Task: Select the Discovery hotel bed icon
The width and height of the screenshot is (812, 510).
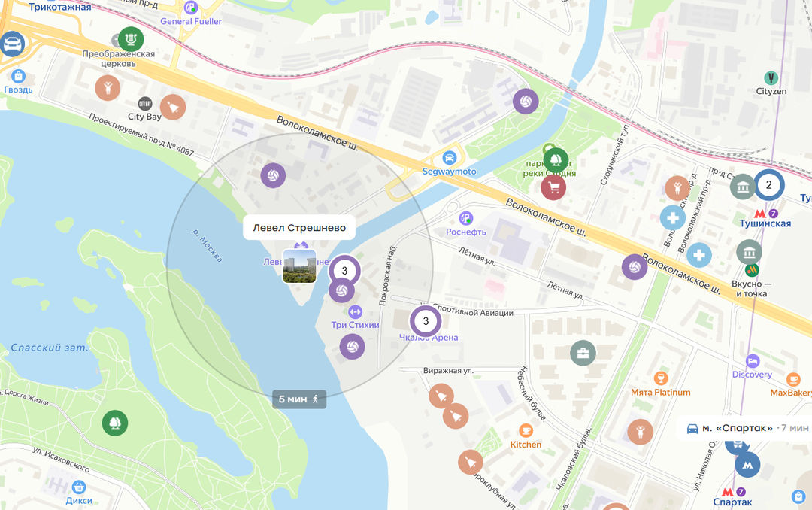Action: 753,361
